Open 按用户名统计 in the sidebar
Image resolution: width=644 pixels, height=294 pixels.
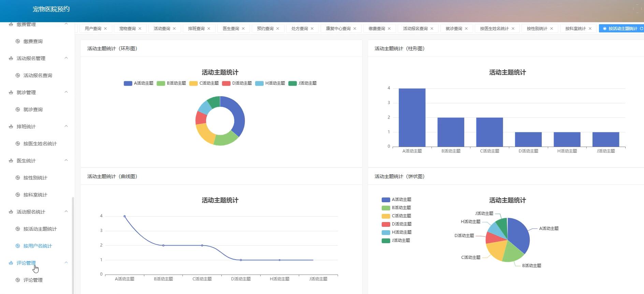click(x=38, y=246)
